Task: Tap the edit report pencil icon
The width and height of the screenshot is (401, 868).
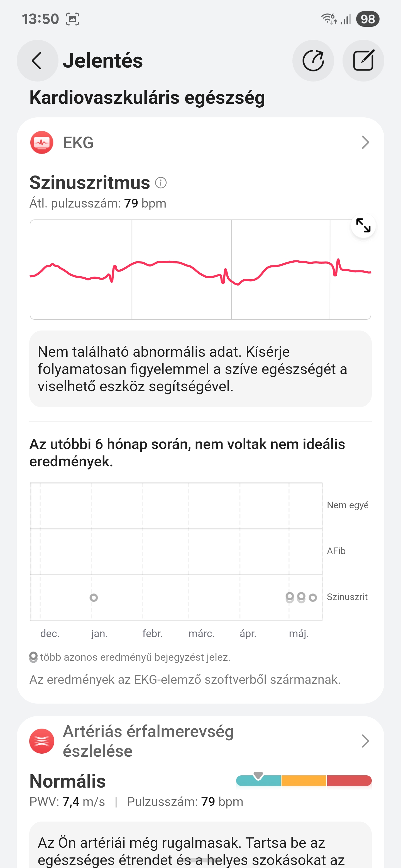Action: click(363, 61)
